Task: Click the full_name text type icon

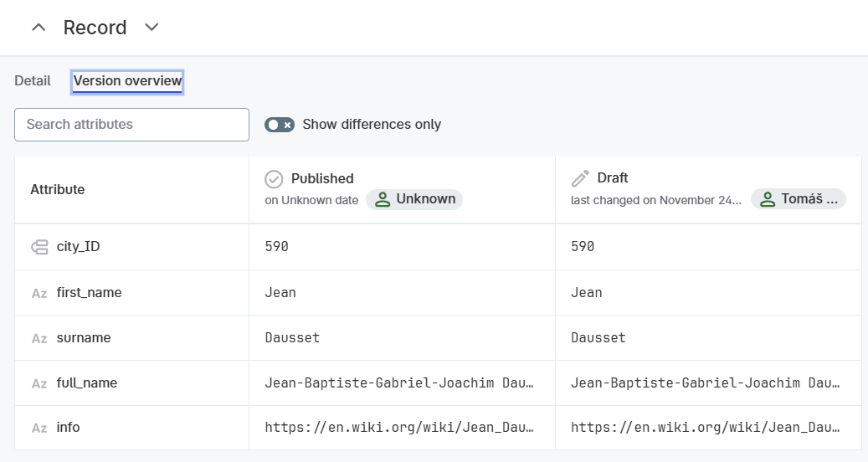Action: (x=39, y=383)
